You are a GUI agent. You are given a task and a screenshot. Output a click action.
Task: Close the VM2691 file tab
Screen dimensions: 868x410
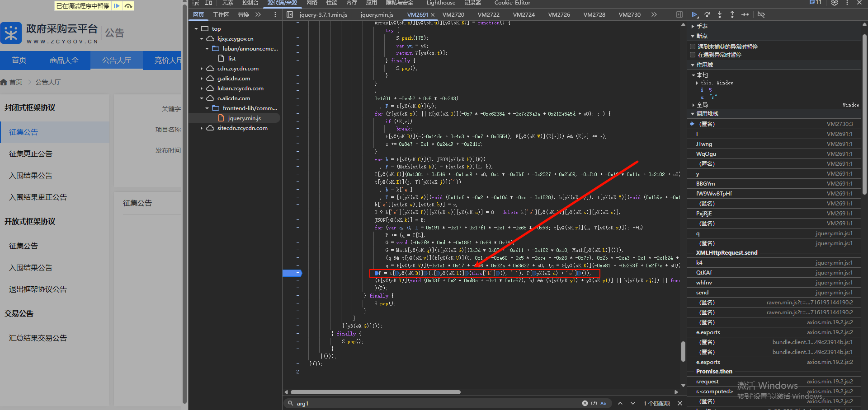[433, 15]
